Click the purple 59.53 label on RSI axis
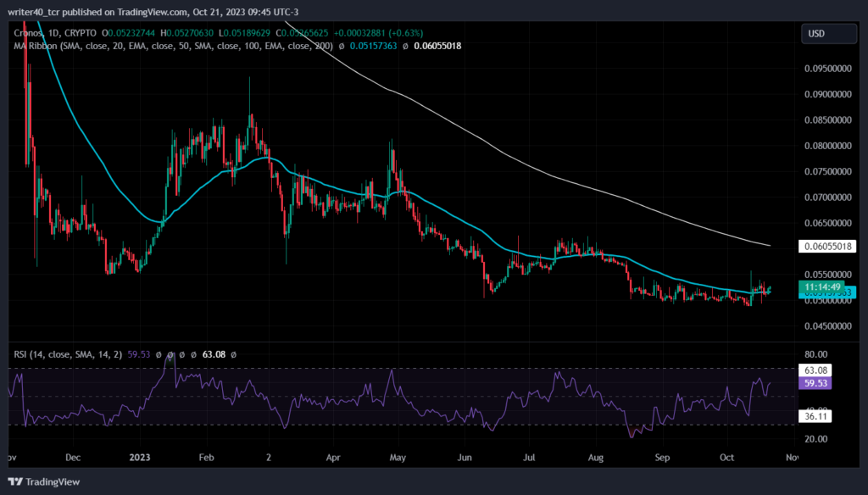 pyautogui.click(x=815, y=383)
